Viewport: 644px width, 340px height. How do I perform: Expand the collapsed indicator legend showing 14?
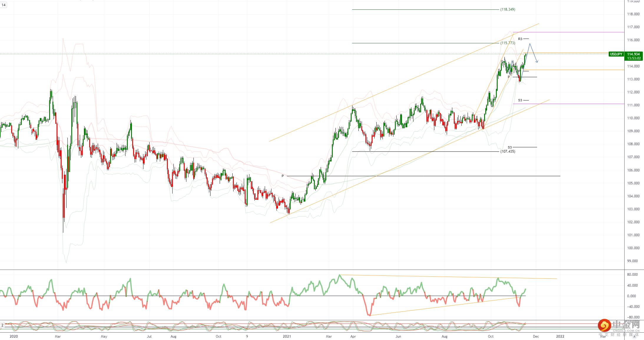coord(4,5)
